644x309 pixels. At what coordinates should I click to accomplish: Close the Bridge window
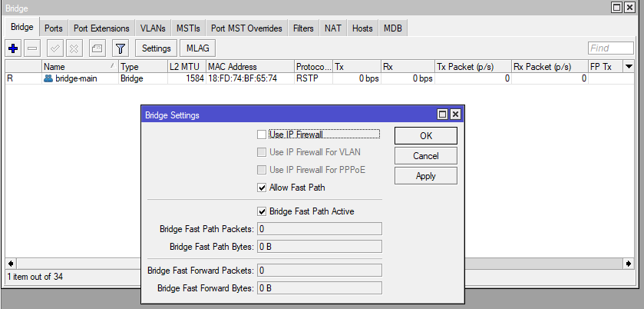click(x=629, y=8)
